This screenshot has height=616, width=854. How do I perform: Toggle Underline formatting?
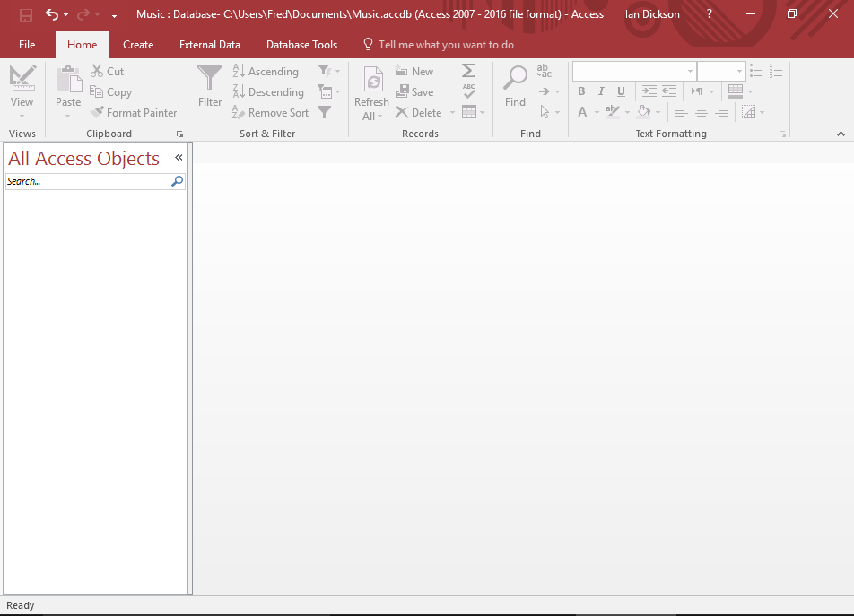tap(621, 91)
